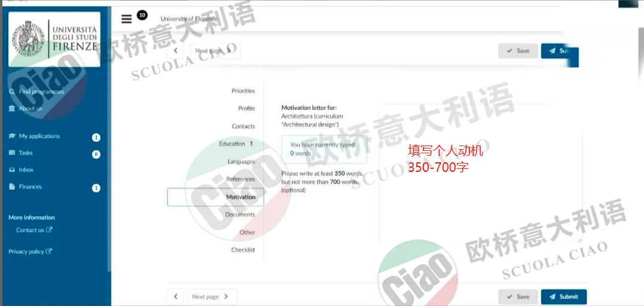Screen dimensions: 644x306
Task: Click the top Save button
Action: click(518, 51)
